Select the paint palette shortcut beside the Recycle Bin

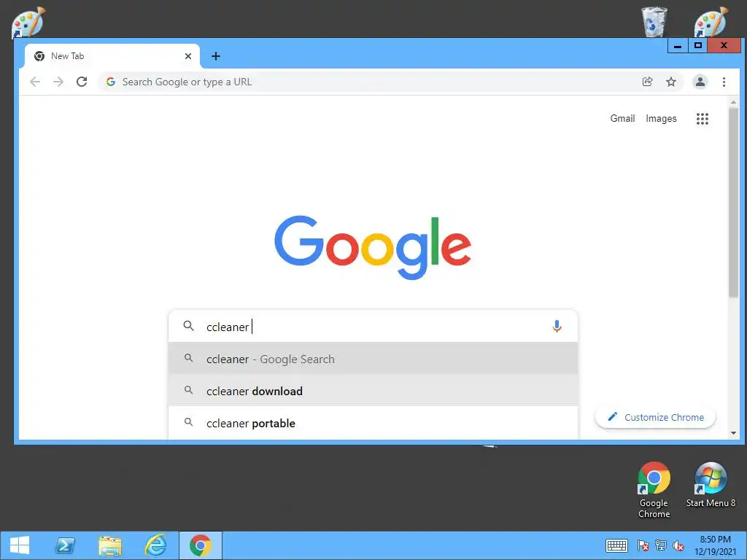[711, 21]
